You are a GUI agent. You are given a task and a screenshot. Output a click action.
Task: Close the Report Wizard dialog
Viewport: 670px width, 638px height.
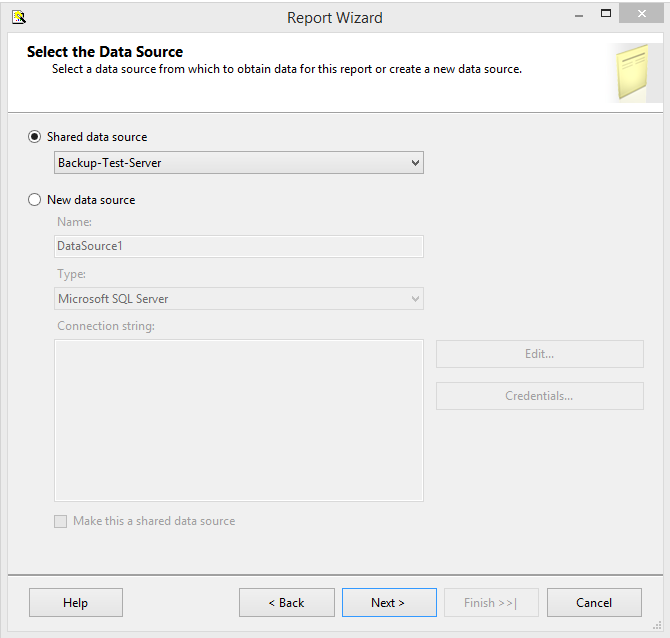click(x=644, y=14)
